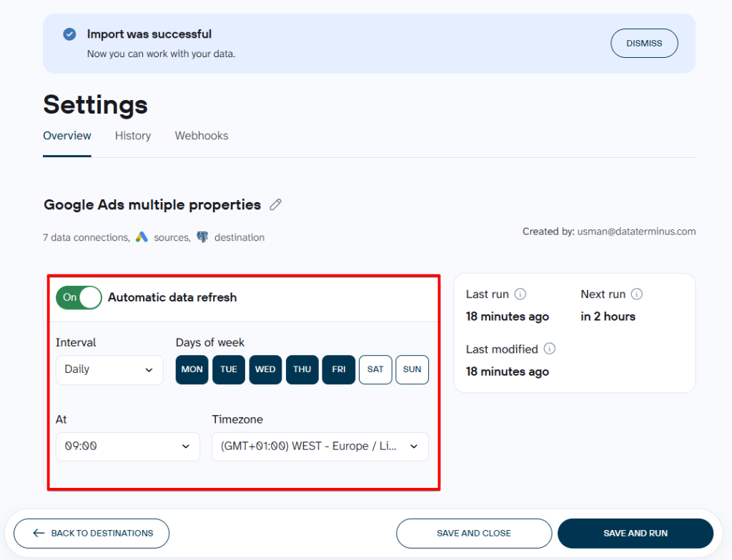This screenshot has width=732, height=560.
Task: Click the pencil edit icon beside importer name
Action: click(275, 204)
